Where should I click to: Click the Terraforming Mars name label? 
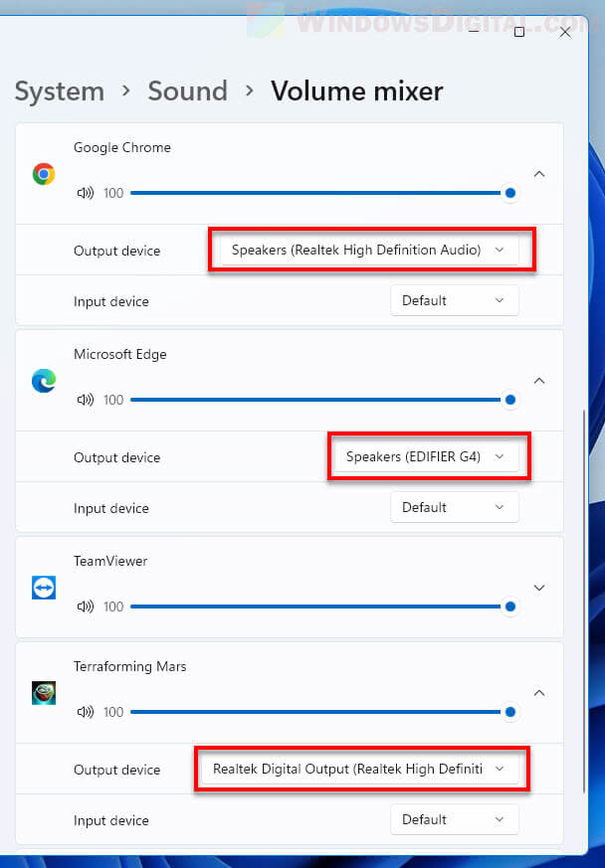129,666
